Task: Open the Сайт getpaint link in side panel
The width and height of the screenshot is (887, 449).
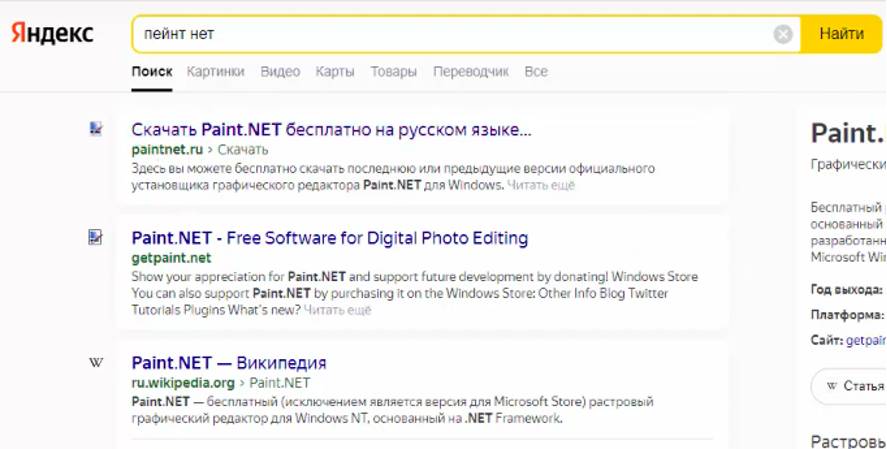Action: point(866,341)
